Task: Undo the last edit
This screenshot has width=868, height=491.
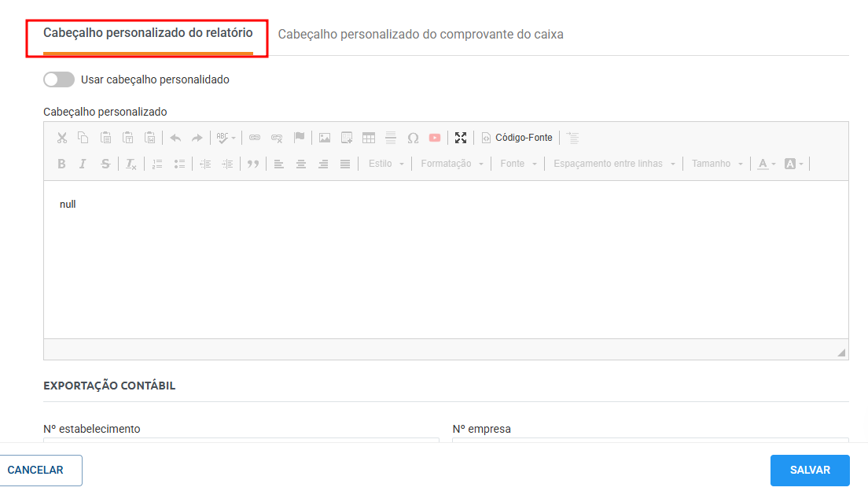Action: click(175, 138)
